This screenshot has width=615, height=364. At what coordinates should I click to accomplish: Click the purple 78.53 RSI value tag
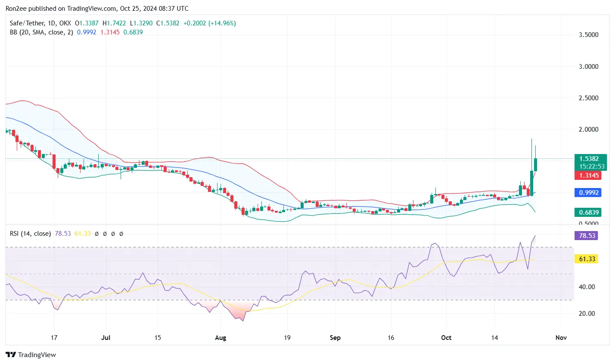pos(587,235)
